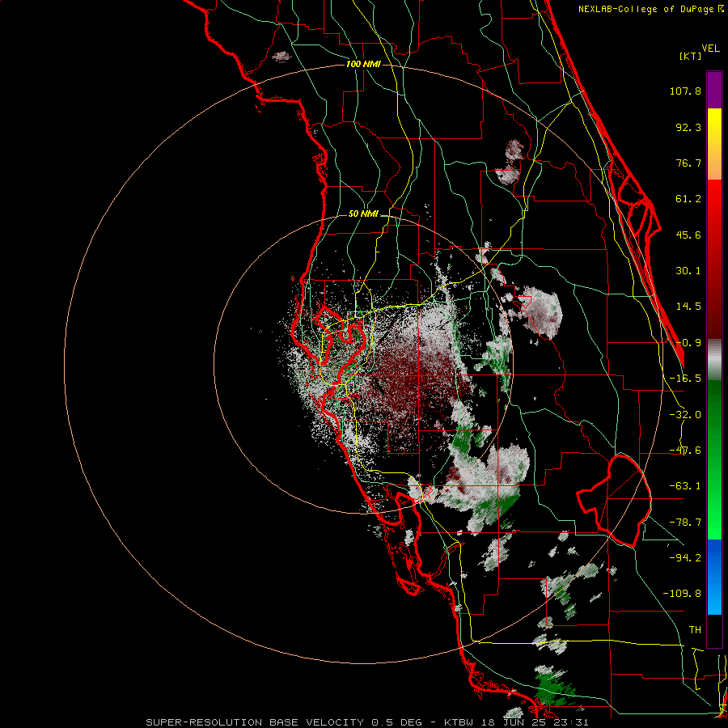Select the 92.3 value on velocity scale

point(688,127)
